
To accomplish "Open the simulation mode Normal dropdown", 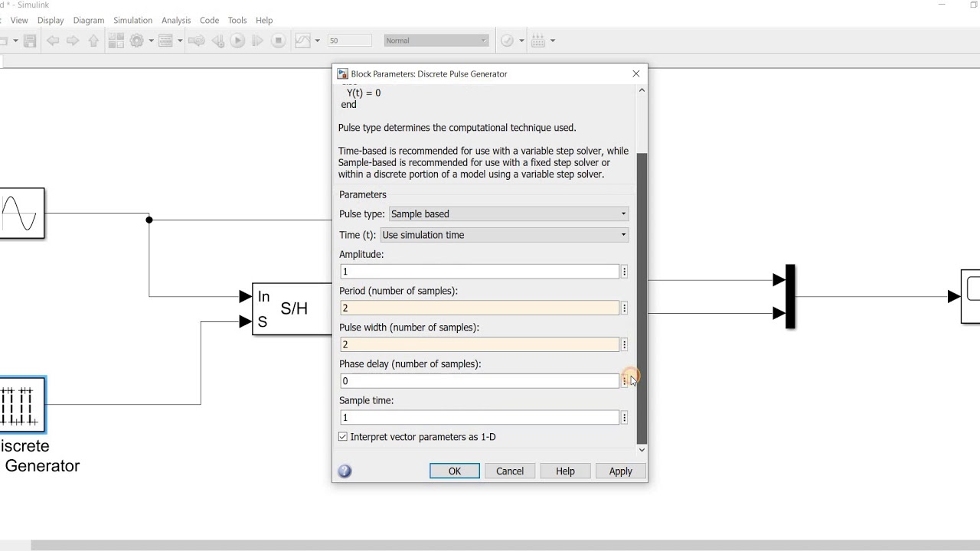I will tap(436, 41).
